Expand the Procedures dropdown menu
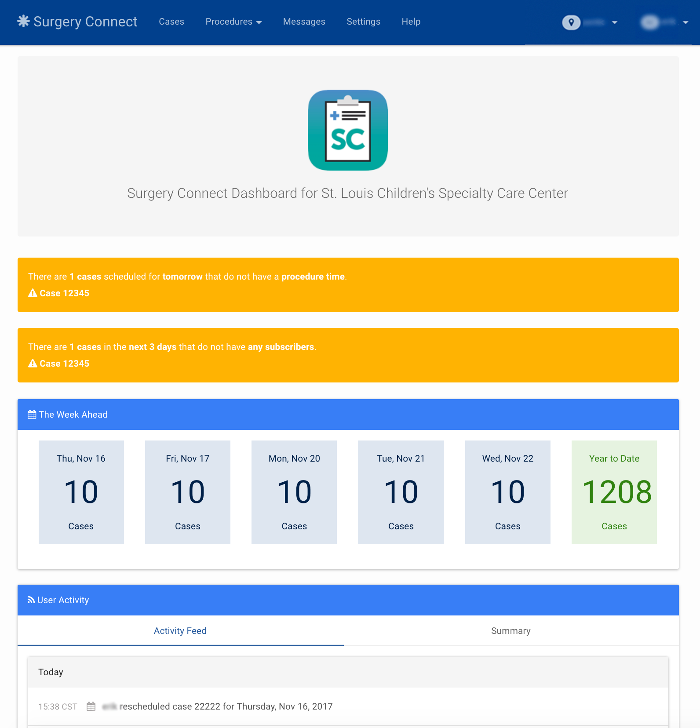This screenshot has height=728, width=700. (x=233, y=22)
